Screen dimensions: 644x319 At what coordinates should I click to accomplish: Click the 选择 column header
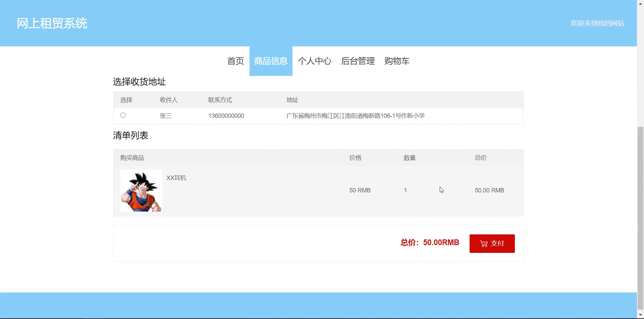pyautogui.click(x=126, y=100)
